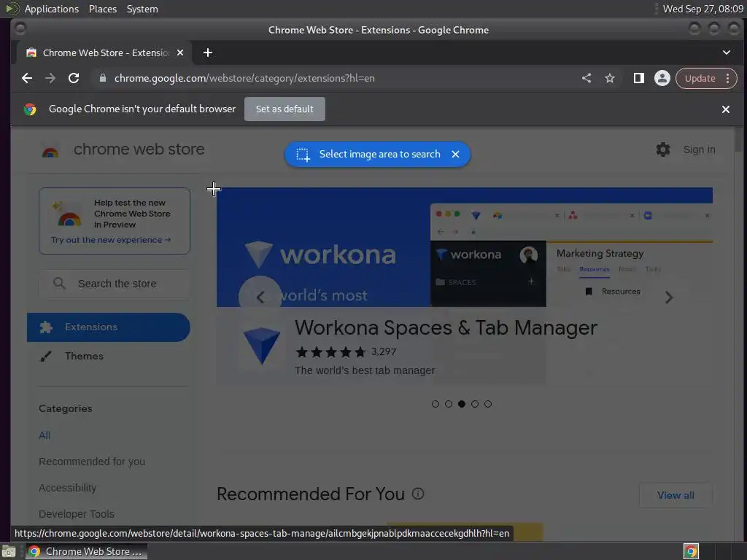The width and height of the screenshot is (747, 560).
Task: Click the region-select icon in blue bubble
Action: click(303, 155)
